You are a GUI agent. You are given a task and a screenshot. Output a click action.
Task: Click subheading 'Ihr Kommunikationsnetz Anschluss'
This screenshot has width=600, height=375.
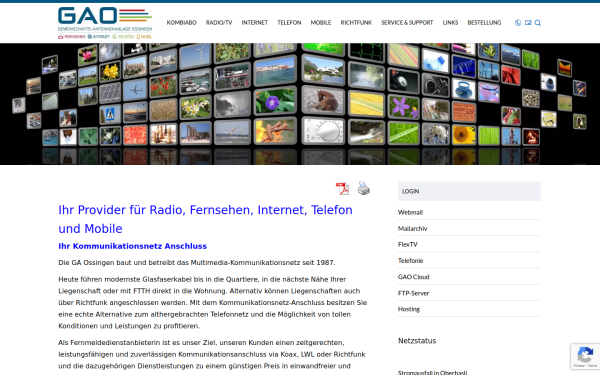pos(132,246)
